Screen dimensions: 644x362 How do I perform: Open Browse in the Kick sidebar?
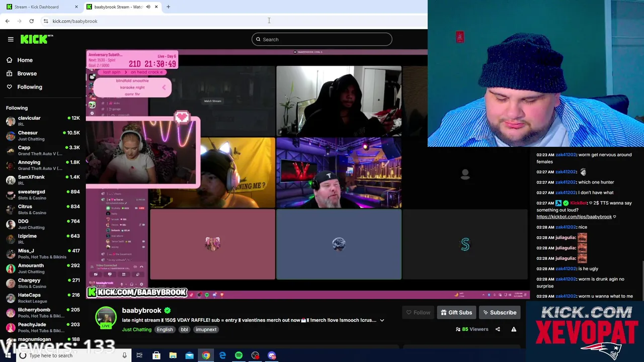tap(27, 73)
